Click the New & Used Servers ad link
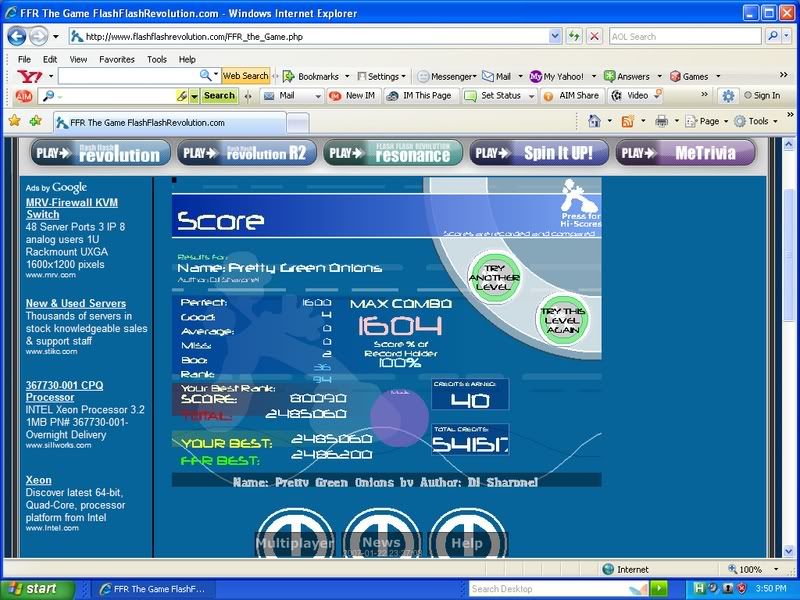 pos(76,303)
